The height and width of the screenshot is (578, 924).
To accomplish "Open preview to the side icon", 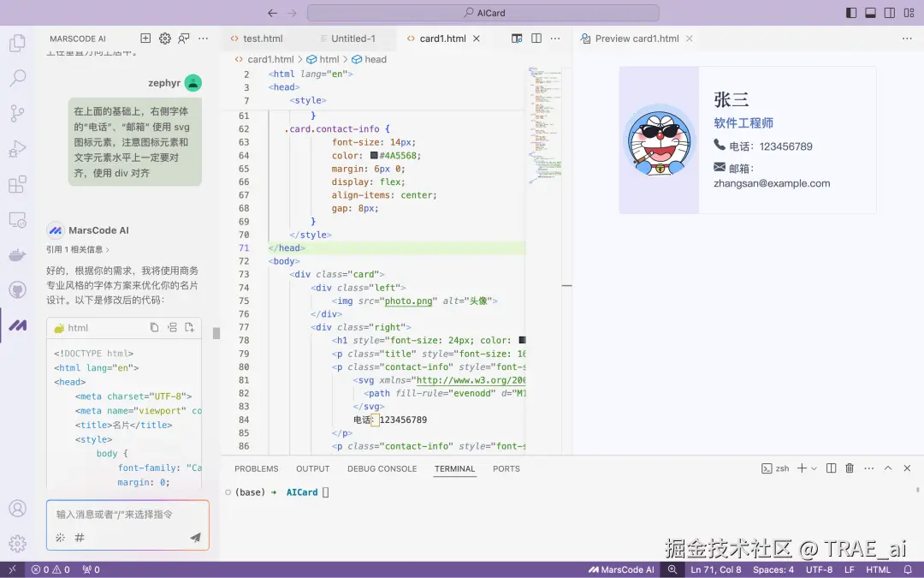I will [x=517, y=39].
